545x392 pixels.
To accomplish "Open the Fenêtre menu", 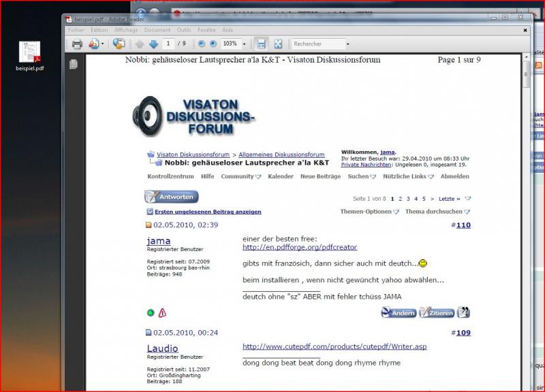I will point(207,30).
